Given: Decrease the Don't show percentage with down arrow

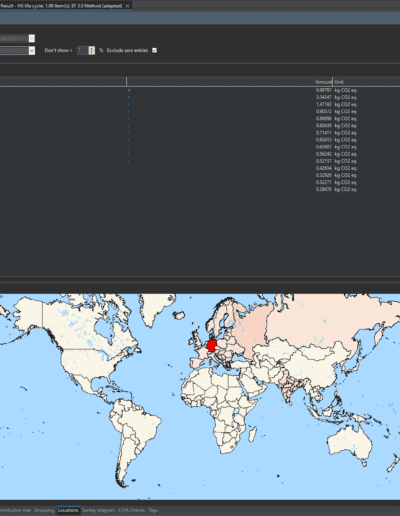Looking at the screenshot, I should point(92,52).
